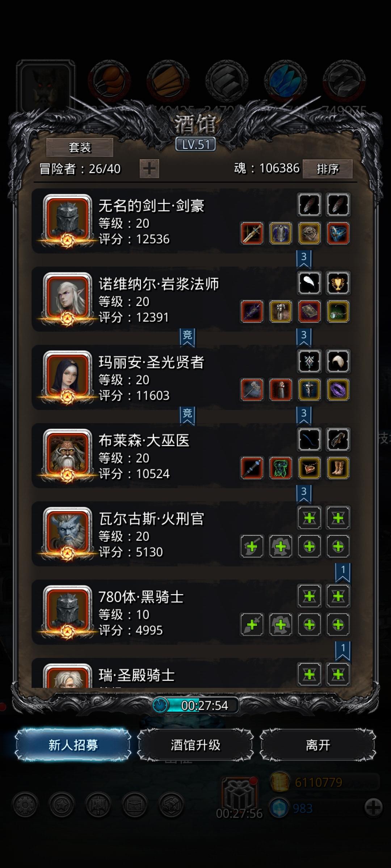Tap the 酒馆升级 button

tap(195, 745)
